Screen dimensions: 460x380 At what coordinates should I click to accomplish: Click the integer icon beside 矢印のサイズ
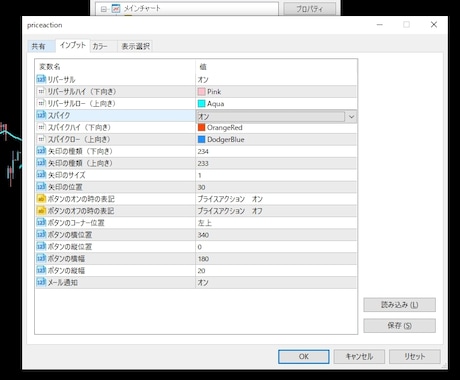pos(41,175)
